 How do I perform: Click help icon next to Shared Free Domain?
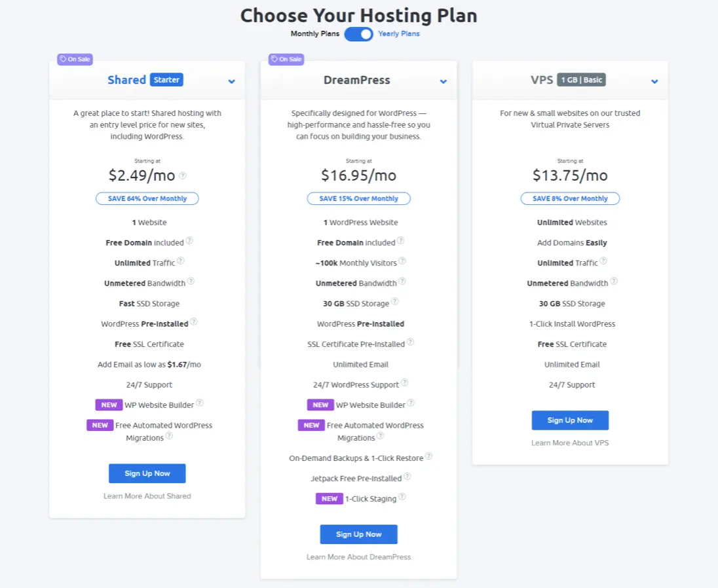tap(189, 241)
